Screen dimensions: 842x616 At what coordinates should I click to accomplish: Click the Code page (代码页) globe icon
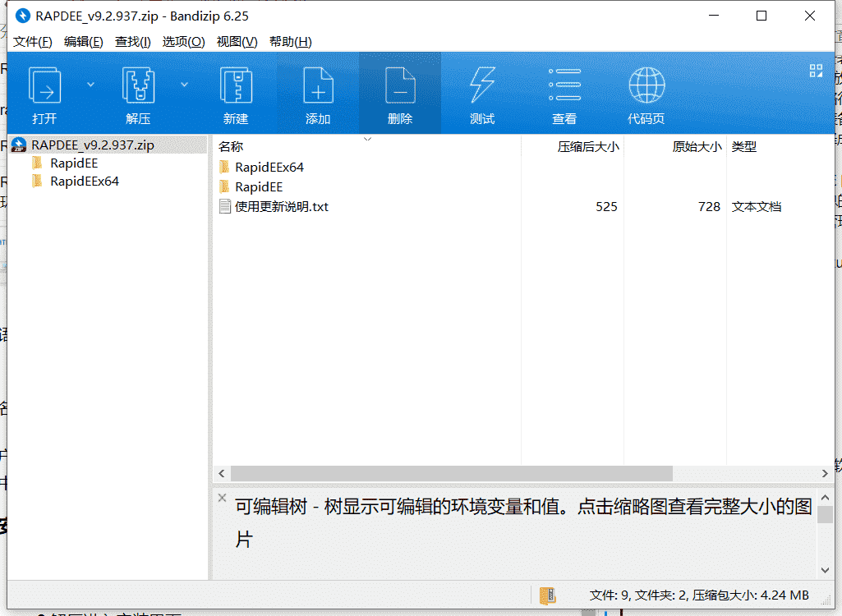646,85
